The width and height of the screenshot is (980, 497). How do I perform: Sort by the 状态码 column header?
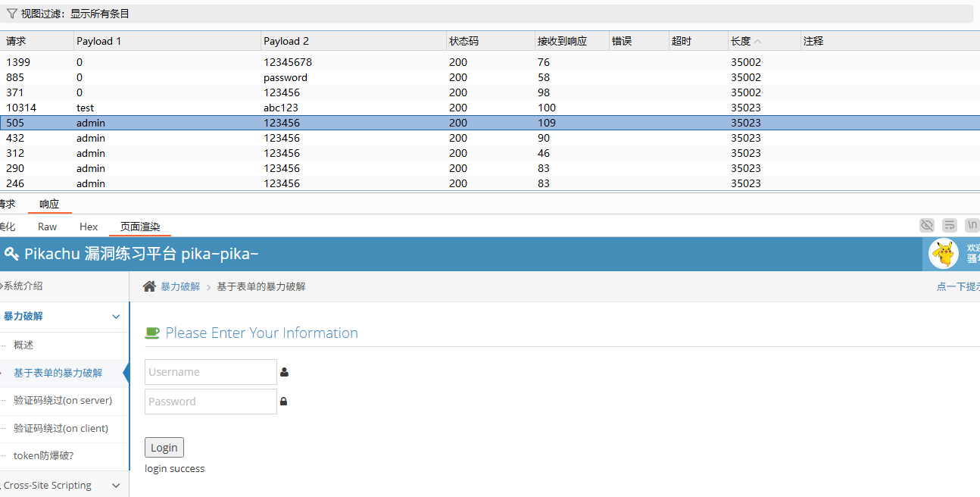[491, 41]
